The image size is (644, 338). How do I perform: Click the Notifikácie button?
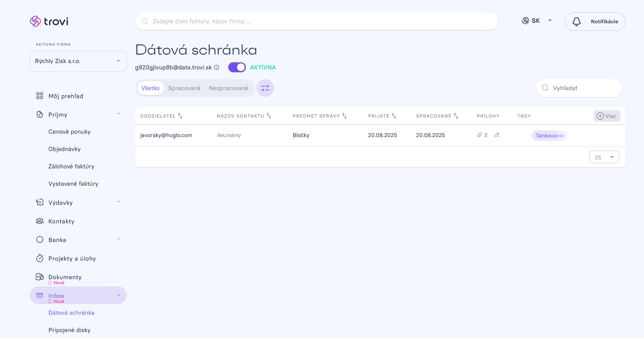click(x=595, y=22)
